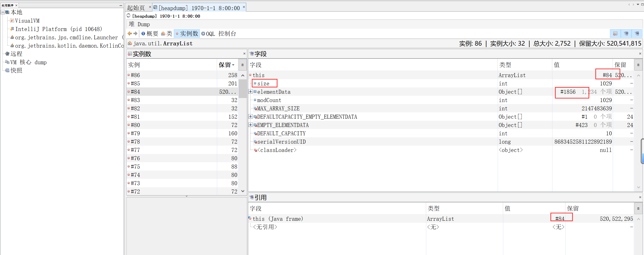Expand DEFAULTCAPACITY_EMPTY_ELEMENTDATA field
The height and width of the screenshot is (255, 644).
click(250, 116)
